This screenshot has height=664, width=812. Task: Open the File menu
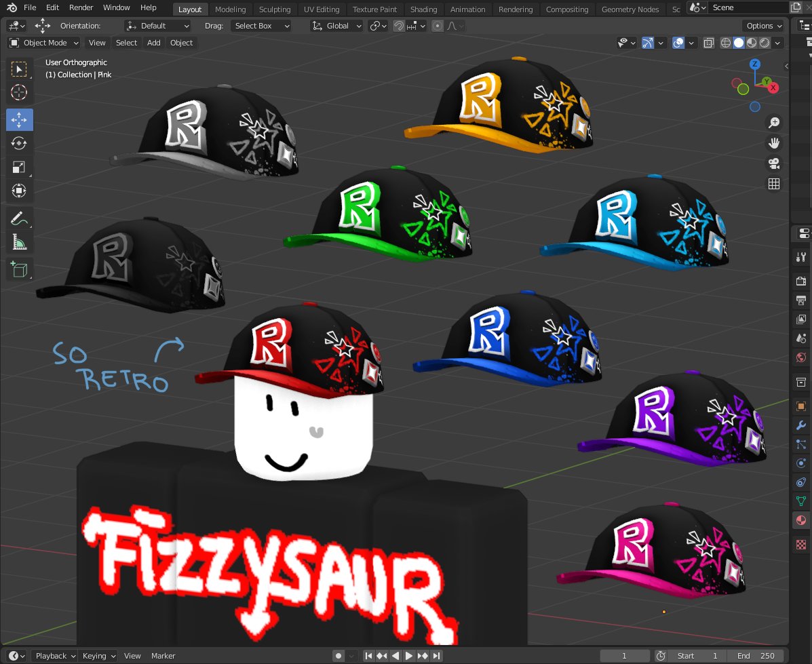30,7
